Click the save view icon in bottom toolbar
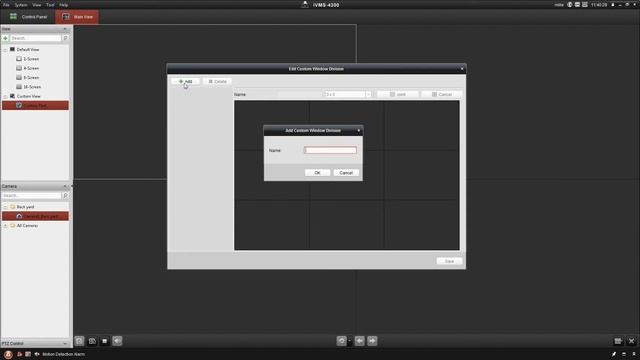The width and height of the screenshot is (640, 360). (x=92, y=341)
